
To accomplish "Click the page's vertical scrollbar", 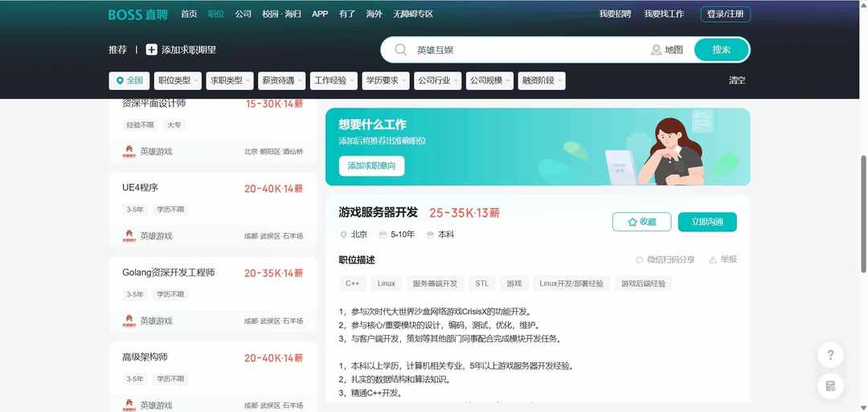I will (x=863, y=201).
